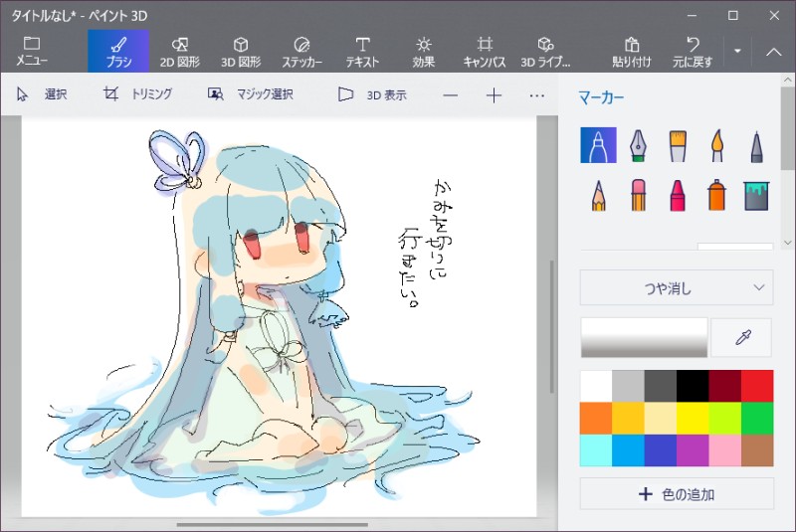796x532 pixels.
Task: Zoom in with the plus button
Action: click(494, 95)
